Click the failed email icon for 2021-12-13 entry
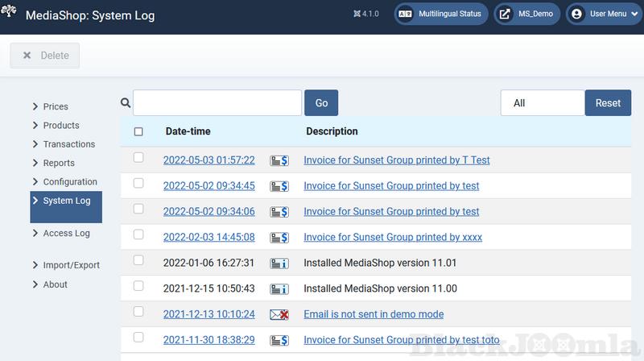The width and height of the screenshot is (644, 361). 279,315
